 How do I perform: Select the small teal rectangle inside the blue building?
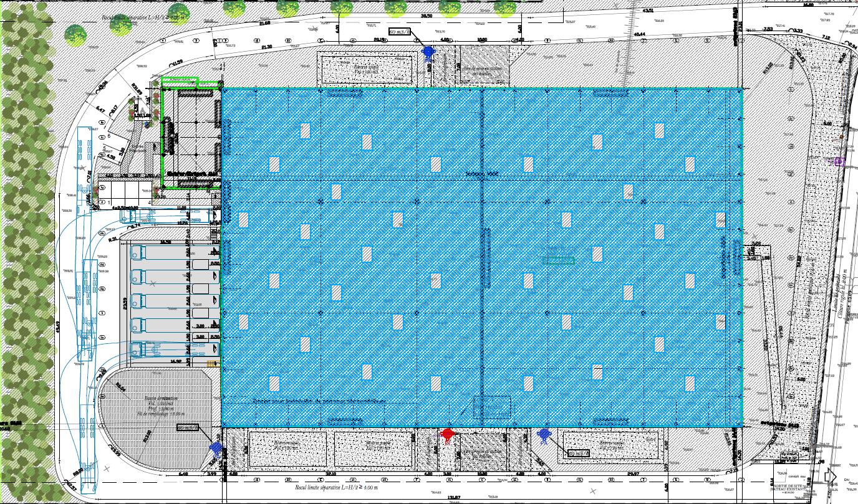pyautogui.click(x=559, y=260)
